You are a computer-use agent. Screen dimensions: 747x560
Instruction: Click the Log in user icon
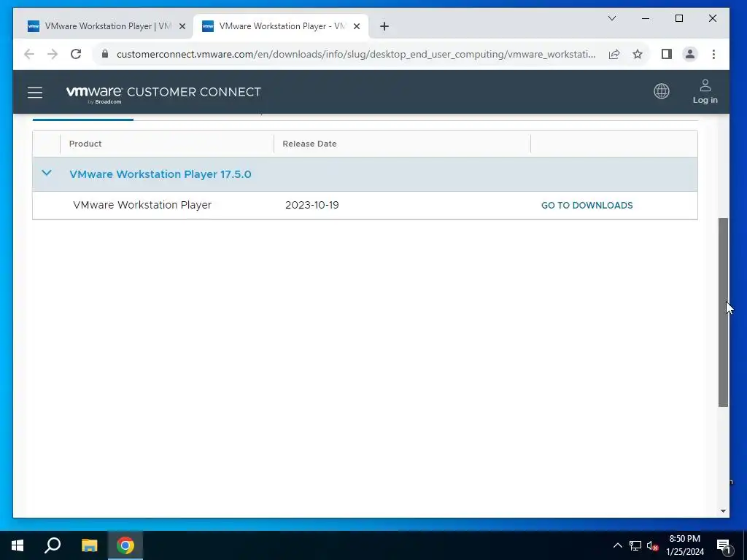[705, 91]
